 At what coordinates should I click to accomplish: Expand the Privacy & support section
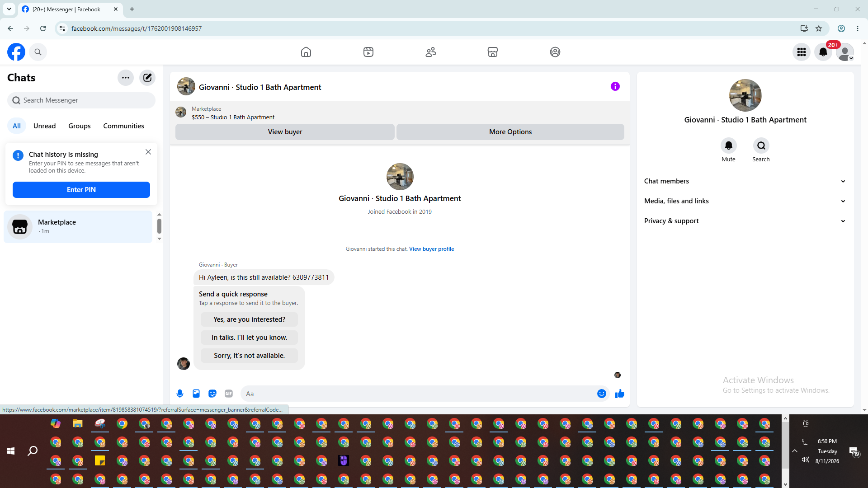tap(745, 221)
